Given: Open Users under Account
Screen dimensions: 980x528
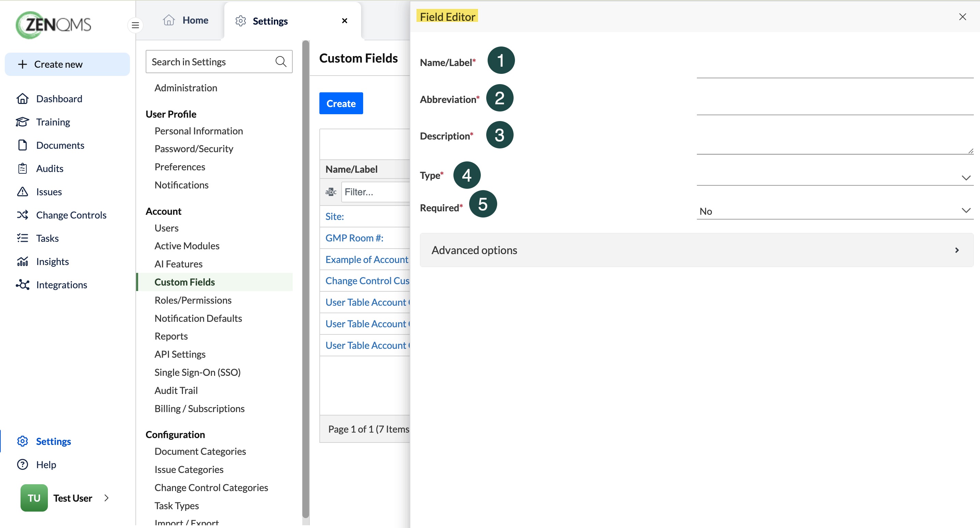Looking at the screenshot, I should pyautogui.click(x=166, y=227).
